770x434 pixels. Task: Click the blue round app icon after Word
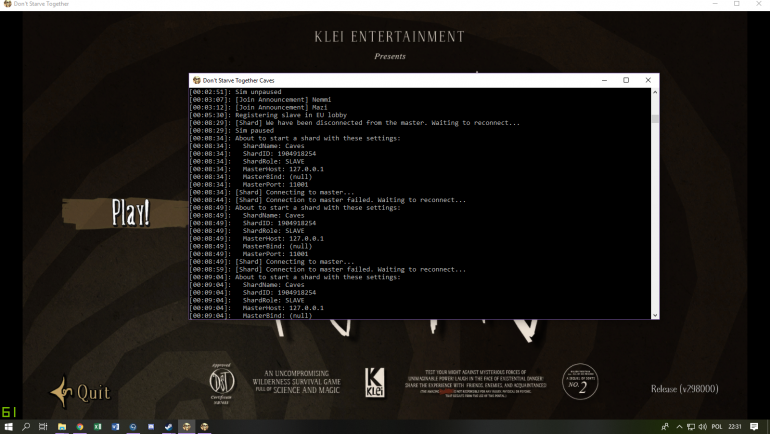[133, 427]
